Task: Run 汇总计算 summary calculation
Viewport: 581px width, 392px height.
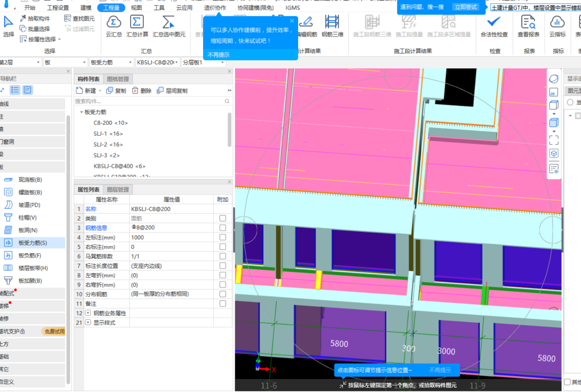Action: click(x=137, y=26)
